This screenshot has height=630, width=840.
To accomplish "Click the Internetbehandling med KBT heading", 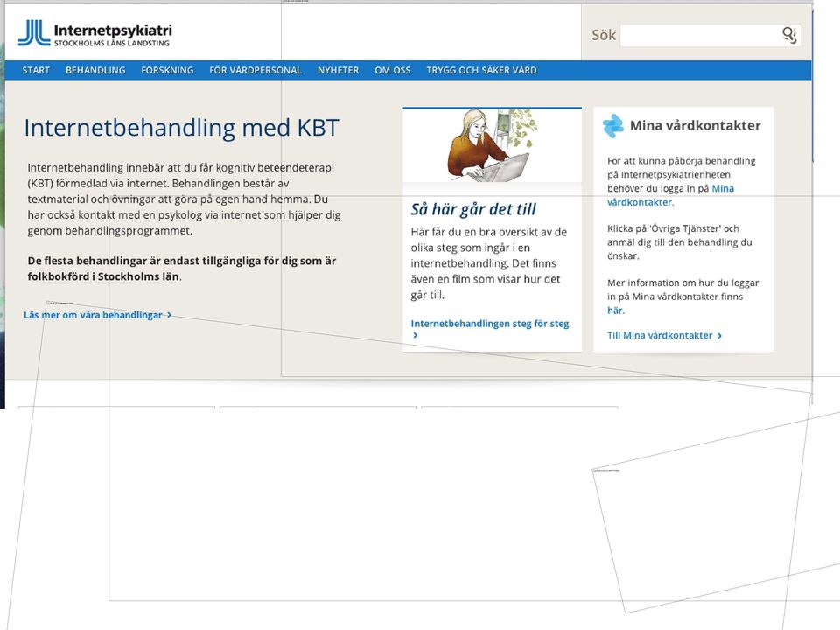I will (x=182, y=128).
